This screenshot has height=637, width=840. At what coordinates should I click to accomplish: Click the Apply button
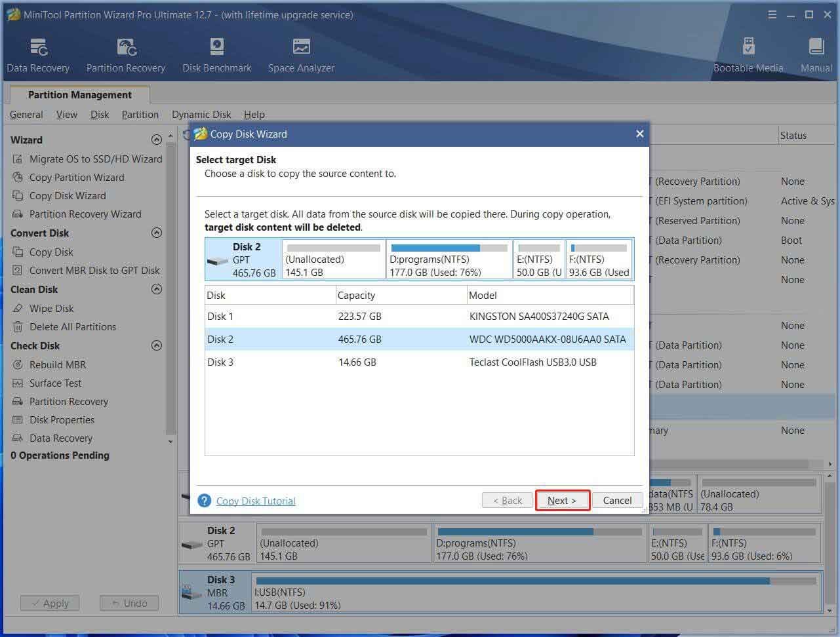49,604
